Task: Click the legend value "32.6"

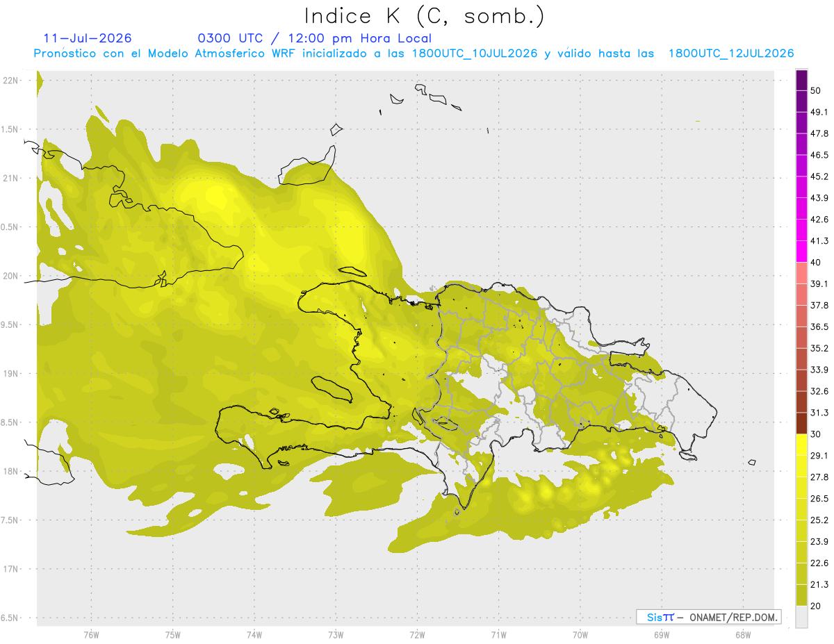Action: click(819, 391)
